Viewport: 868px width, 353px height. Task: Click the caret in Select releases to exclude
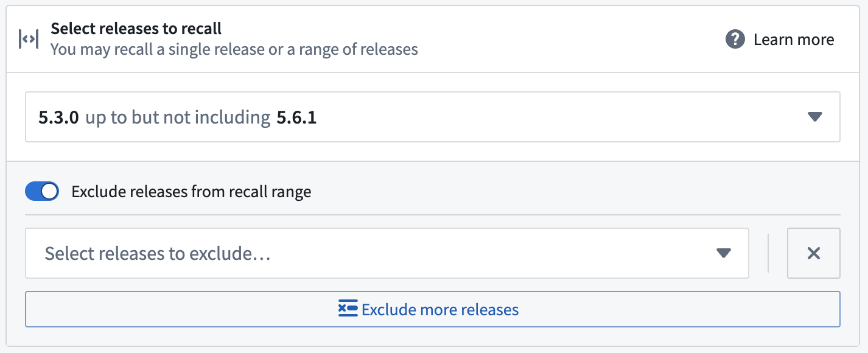(x=724, y=253)
